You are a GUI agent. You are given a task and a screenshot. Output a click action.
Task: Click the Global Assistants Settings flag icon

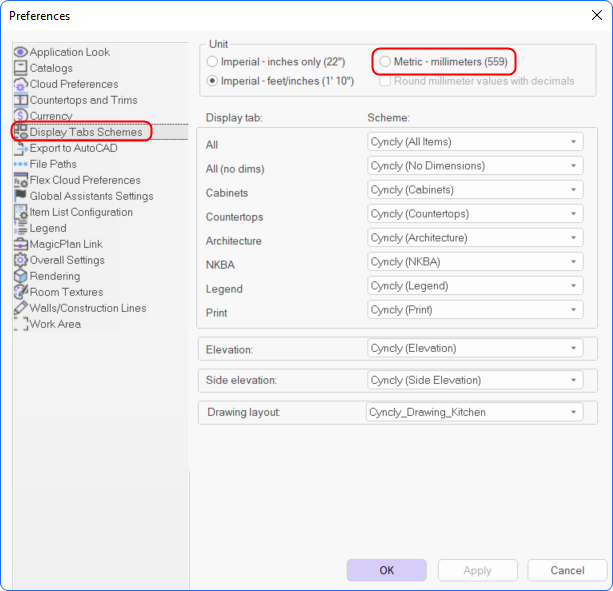21,195
